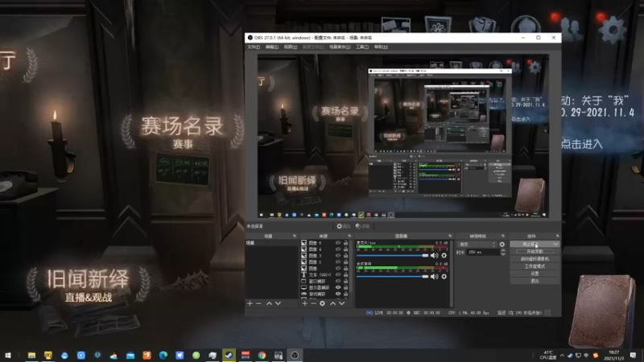
Task: Pop out the Audio Mixer dock panel
Action: pos(450,236)
